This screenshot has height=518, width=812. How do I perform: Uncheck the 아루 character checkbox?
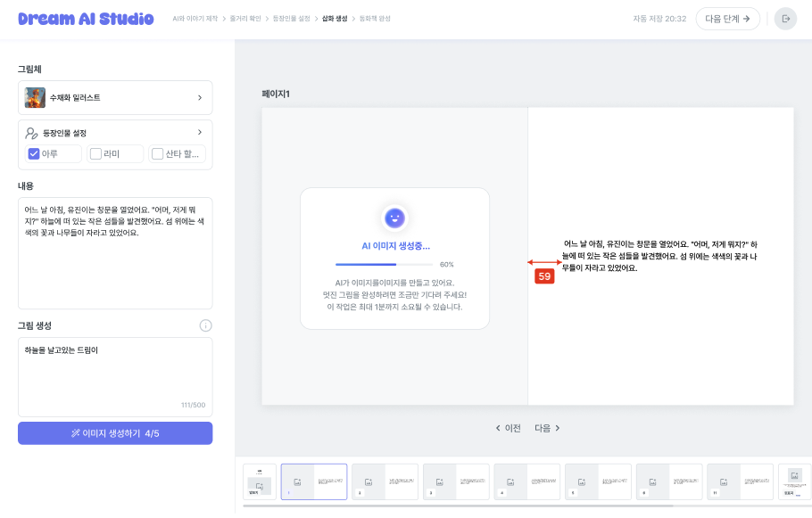point(34,153)
